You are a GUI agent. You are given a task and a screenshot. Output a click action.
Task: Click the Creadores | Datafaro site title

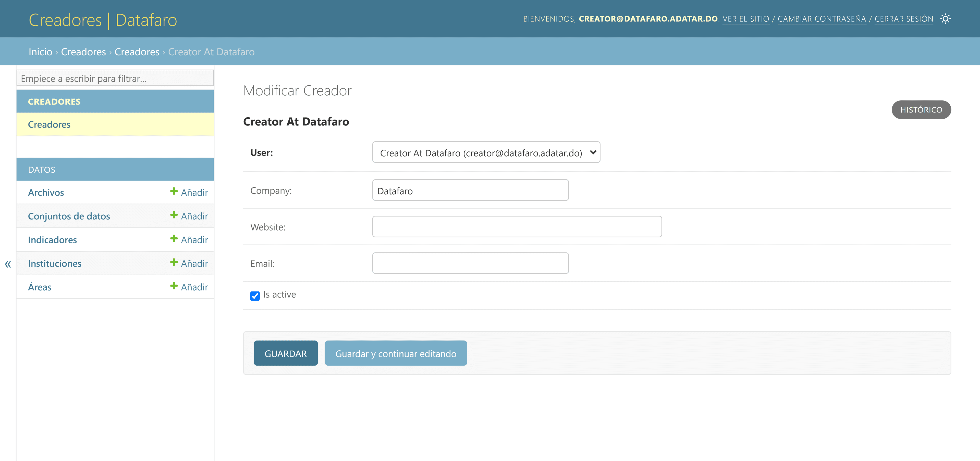pos(103,20)
